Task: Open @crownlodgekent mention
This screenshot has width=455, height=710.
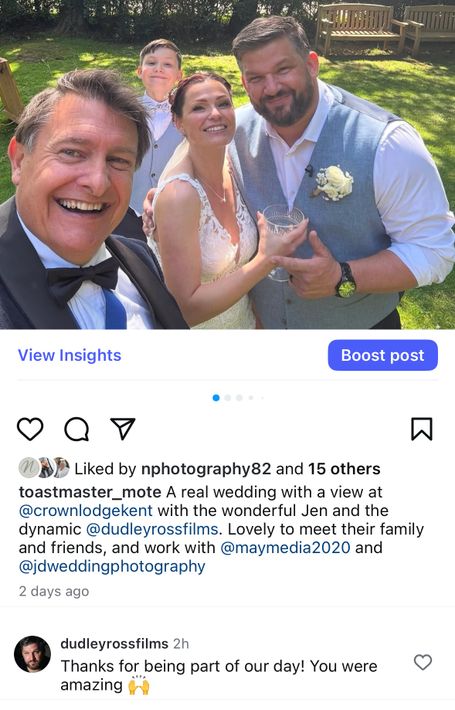Action: tap(86, 511)
